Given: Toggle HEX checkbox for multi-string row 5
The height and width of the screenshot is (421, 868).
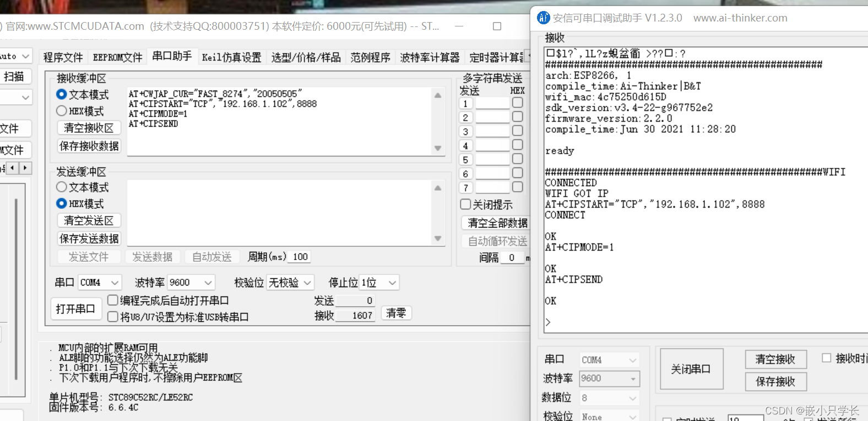Looking at the screenshot, I should click(x=518, y=159).
